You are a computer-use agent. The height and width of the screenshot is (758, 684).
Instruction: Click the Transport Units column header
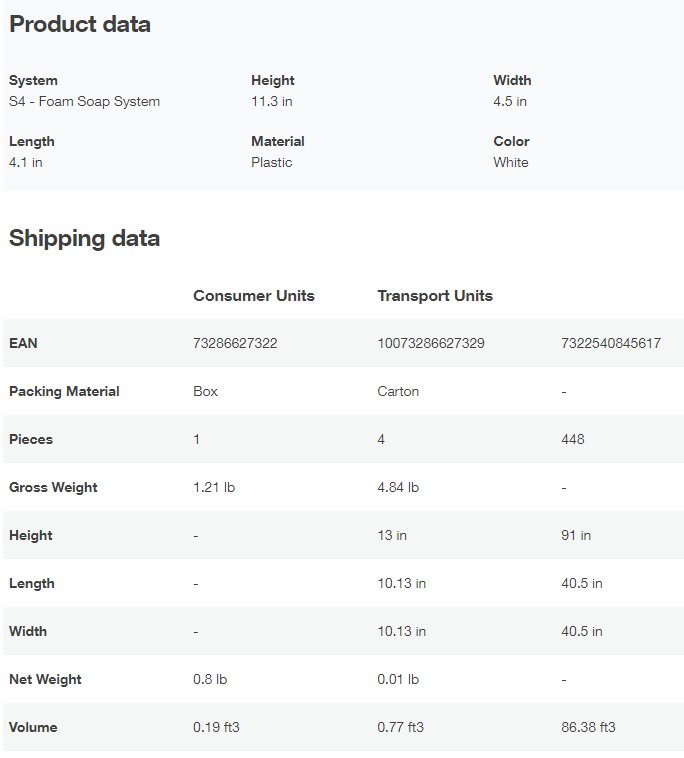pyautogui.click(x=435, y=296)
